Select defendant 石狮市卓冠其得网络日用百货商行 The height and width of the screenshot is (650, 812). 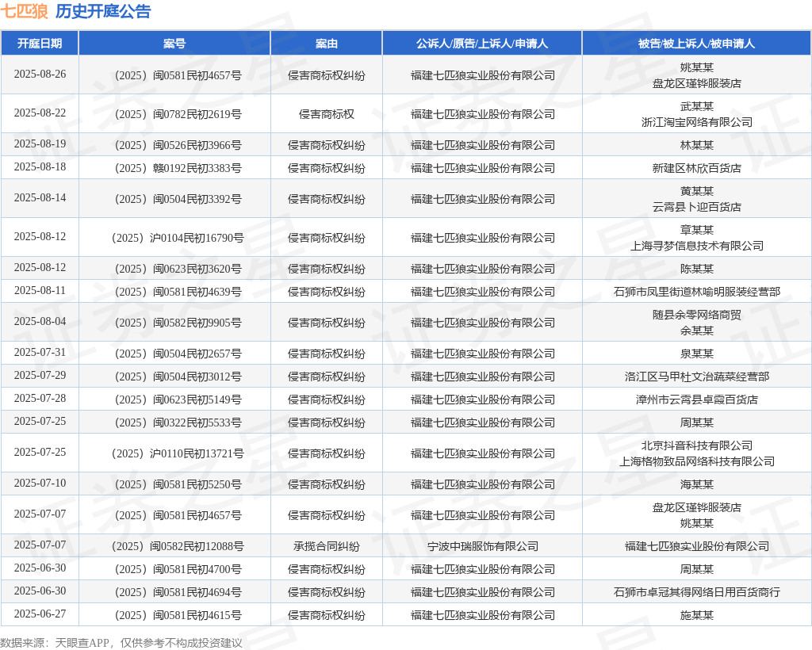click(696, 593)
